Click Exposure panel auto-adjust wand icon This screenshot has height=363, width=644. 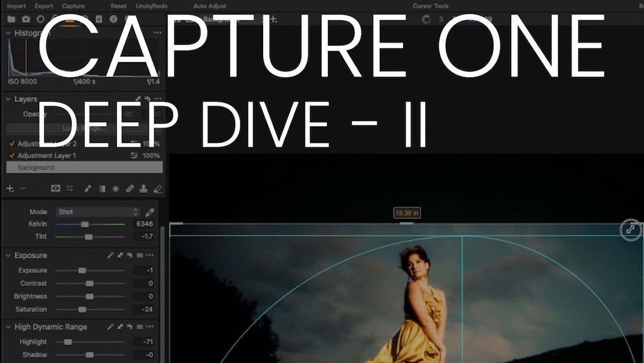(x=110, y=256)
